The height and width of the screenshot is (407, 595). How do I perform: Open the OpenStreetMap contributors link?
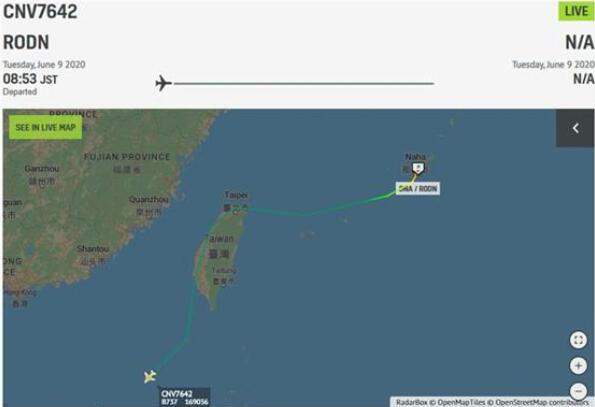click(x=542, y=402)
